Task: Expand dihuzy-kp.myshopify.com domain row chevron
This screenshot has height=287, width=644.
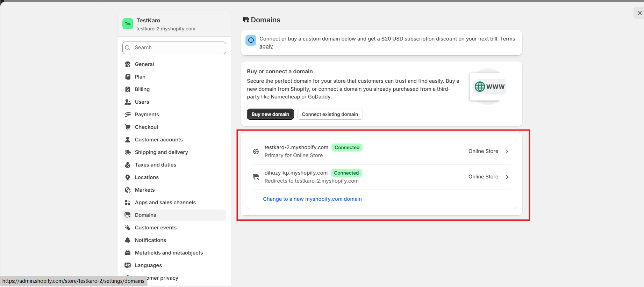Action: [507, 177]
